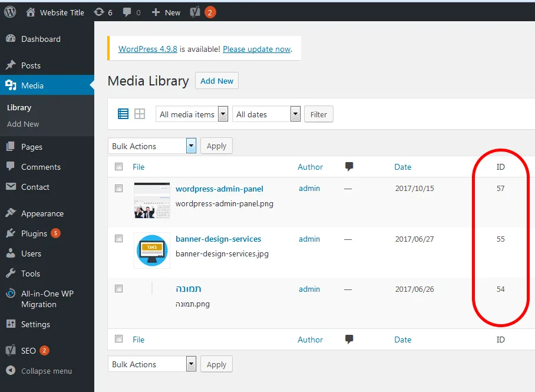
Task: Click the Tools wrench icon
Action: 11,273
